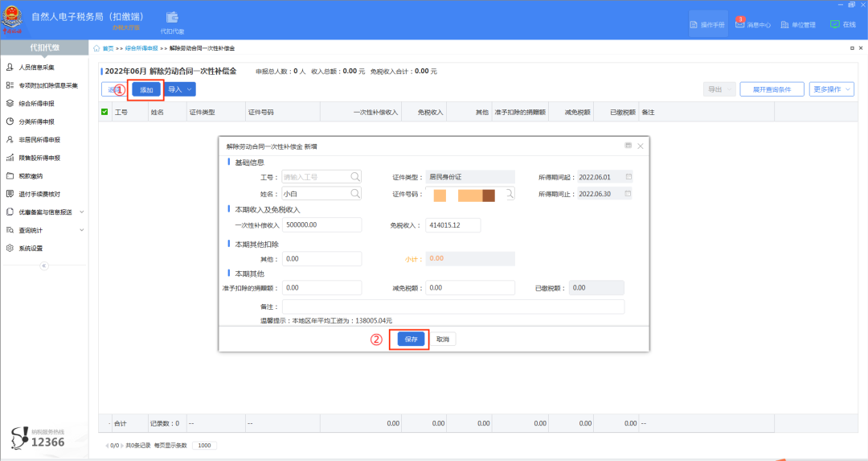Click the 保存 button in dialog
Screen dimensions: 868x461
[x=411, y=340]
